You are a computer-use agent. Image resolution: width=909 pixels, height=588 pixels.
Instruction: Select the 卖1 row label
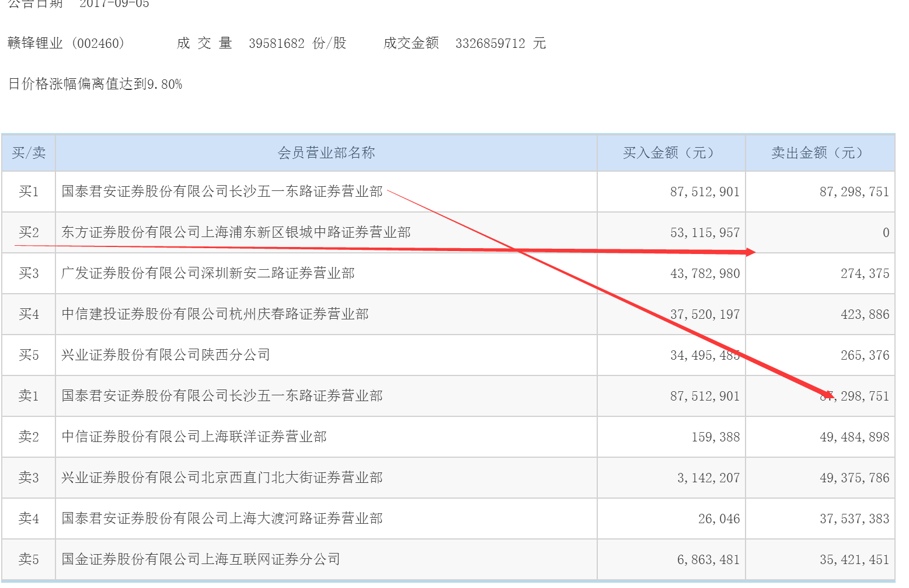(x=29, y=396)
